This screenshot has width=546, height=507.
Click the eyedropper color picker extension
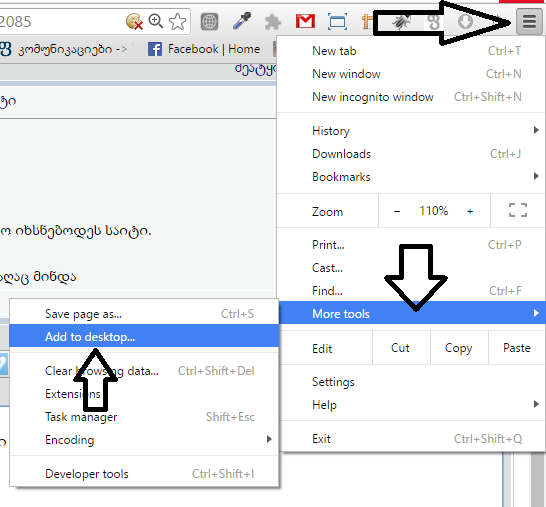pyautogui.click(x=242, y=21)
